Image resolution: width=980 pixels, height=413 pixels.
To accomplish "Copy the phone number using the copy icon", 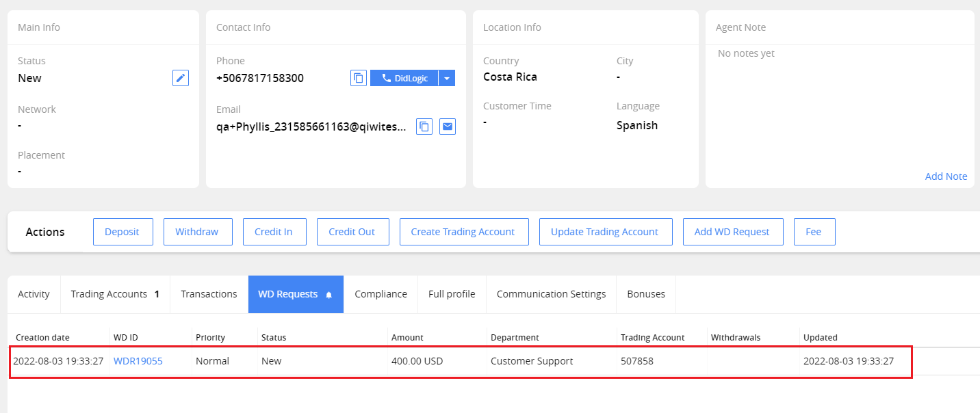I will click(358, 77).
